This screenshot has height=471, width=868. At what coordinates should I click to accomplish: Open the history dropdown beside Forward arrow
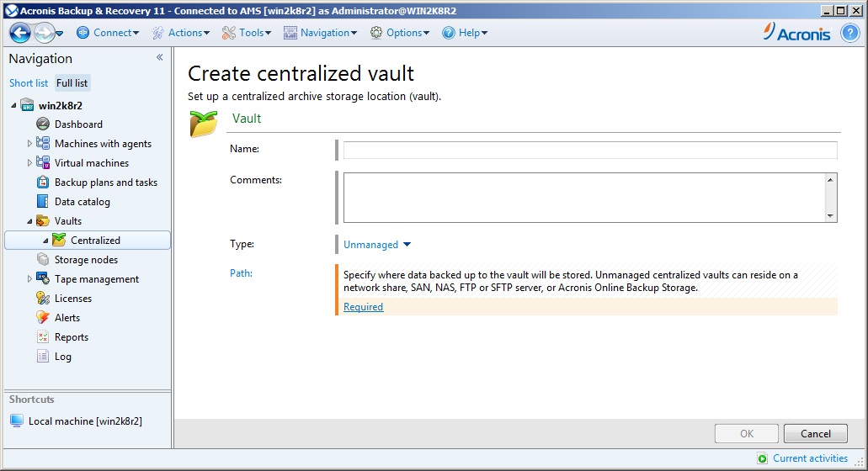[60, 34]
